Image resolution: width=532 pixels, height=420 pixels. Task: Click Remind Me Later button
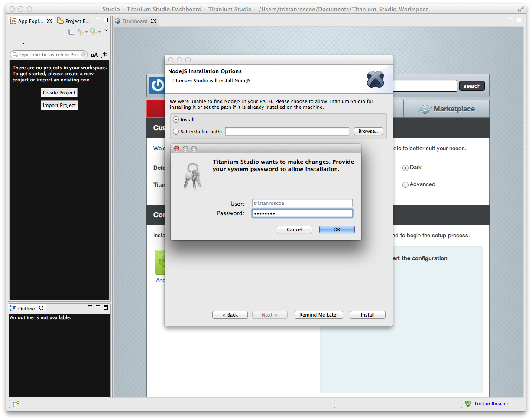[319, 315]
